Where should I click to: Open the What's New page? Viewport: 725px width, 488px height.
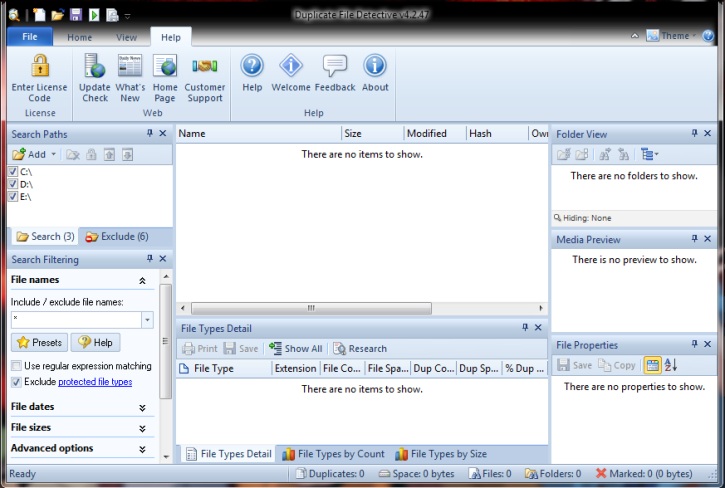[x=130, y=78]
